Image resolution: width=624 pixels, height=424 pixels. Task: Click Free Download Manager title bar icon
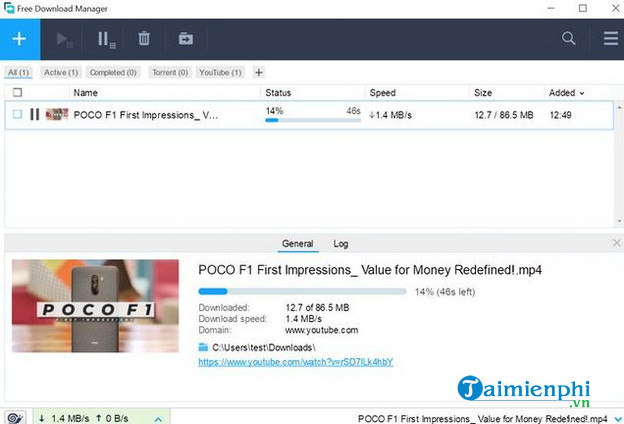(x=9, y=8)
